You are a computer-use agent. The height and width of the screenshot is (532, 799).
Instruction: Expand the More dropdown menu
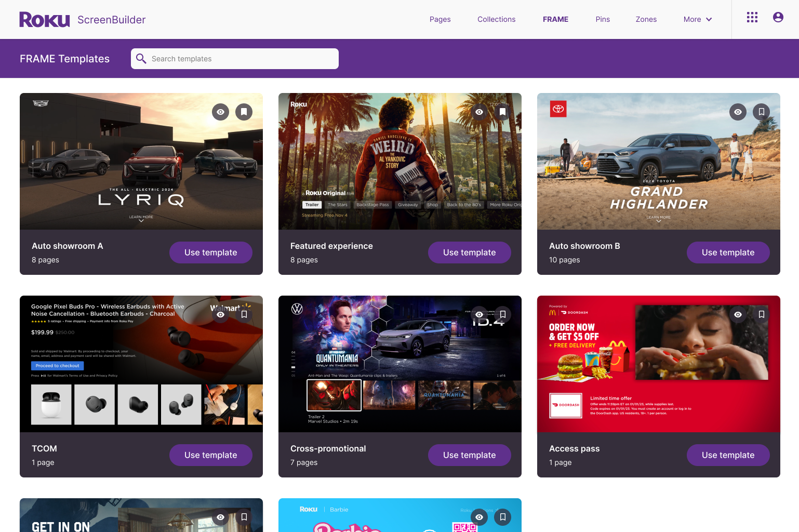(698, 19)
